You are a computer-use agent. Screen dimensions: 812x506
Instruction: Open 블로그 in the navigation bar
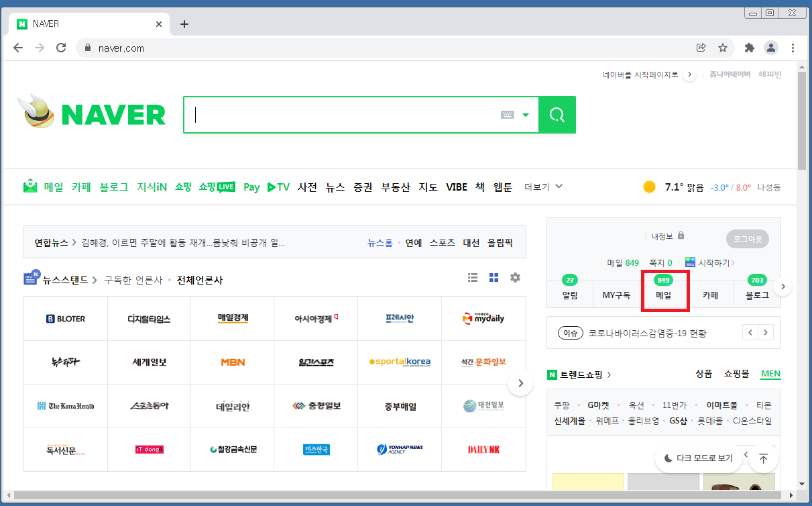114,187
